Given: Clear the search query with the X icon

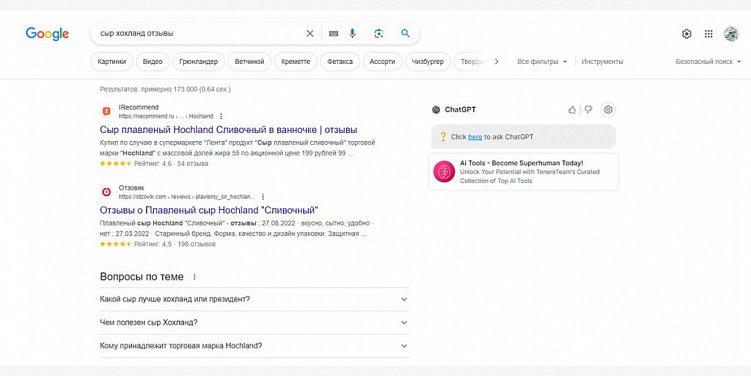Looking at the screenshot, I should pyautogui.click(x=310, y=34).
